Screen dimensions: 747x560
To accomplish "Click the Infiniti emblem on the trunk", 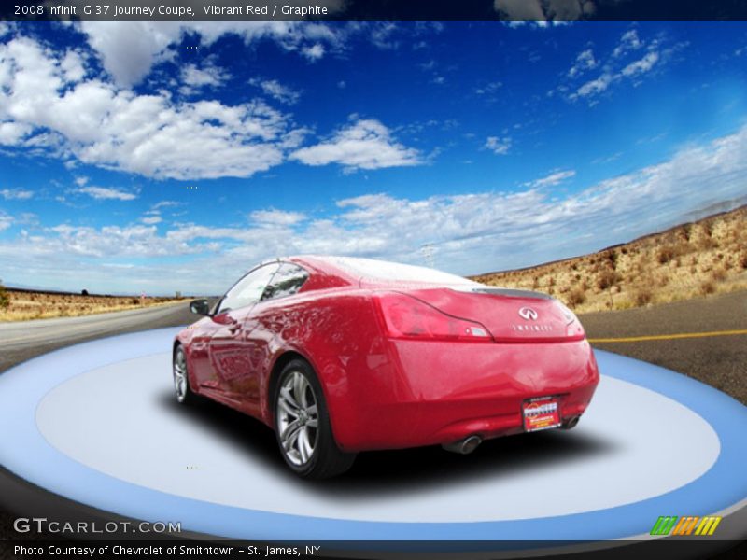I will [x=528, y=313].
